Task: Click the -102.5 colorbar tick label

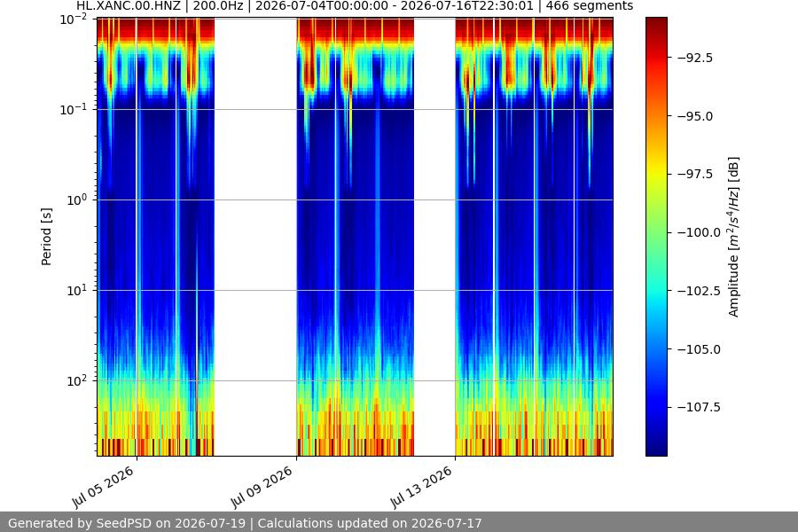Action: tap(699, 291)
